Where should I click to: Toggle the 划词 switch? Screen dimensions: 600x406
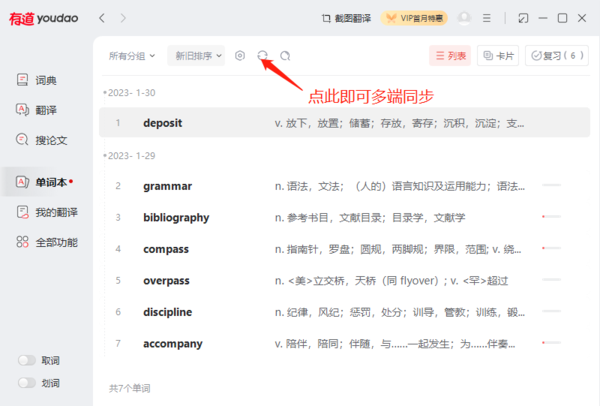[x=27, y=382]
